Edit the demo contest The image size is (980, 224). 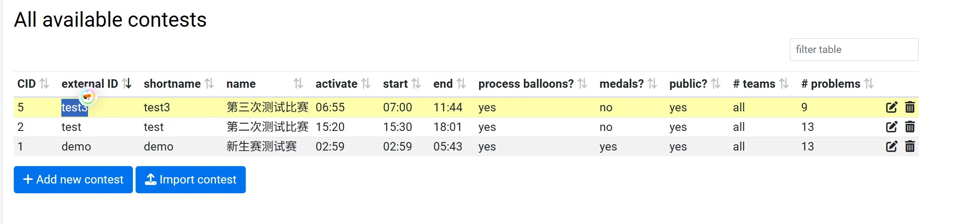[x=892, y=147]
